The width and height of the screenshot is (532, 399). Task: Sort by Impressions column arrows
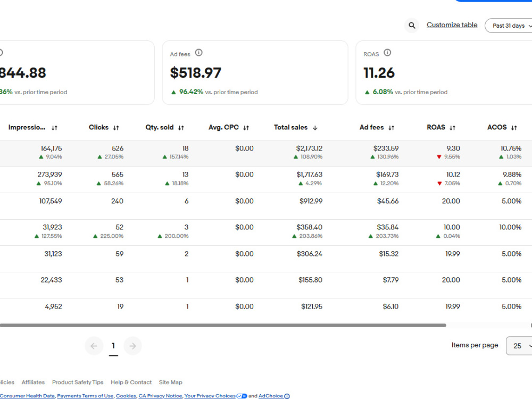(54, 128)
